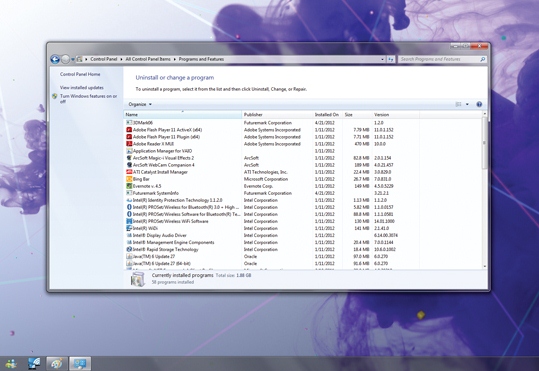
Task: Open address bar history dropdown
Action: tap(382, 59)
